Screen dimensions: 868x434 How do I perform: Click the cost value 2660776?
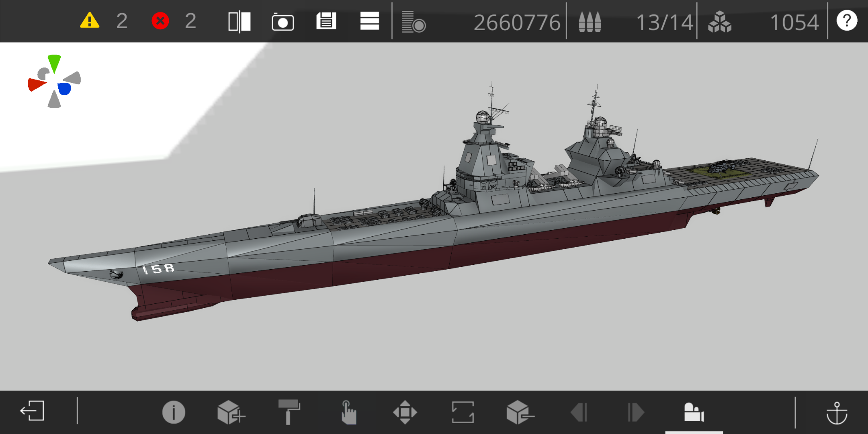coord(517,23)
